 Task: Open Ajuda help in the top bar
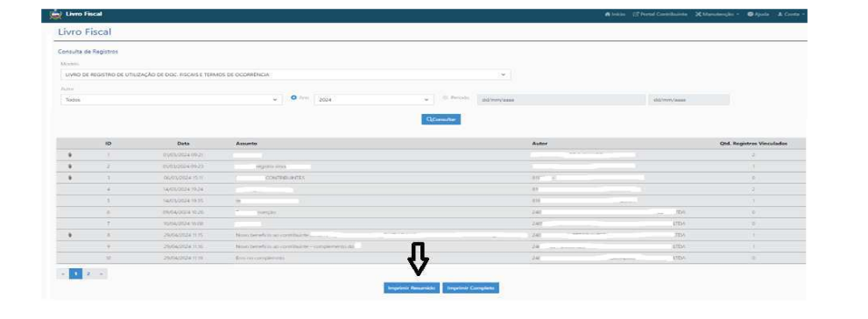(759, 14)
